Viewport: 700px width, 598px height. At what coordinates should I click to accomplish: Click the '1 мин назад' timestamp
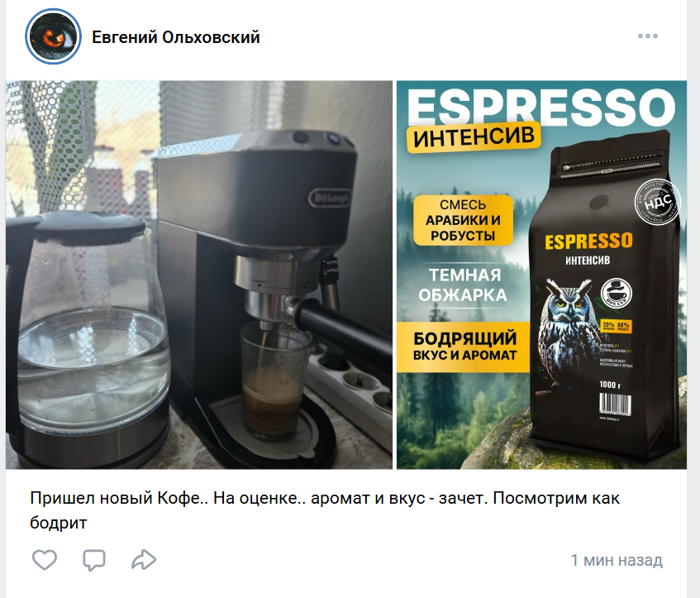tap(617, 560)
